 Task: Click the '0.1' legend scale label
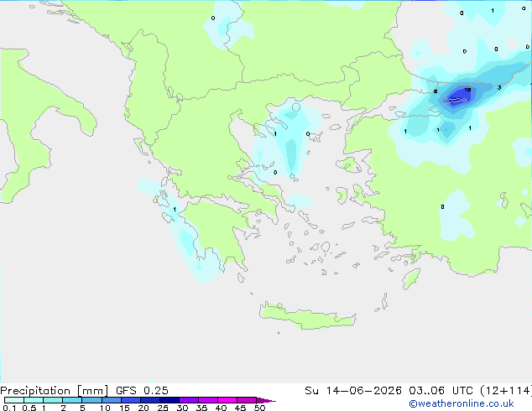point(9,408)
